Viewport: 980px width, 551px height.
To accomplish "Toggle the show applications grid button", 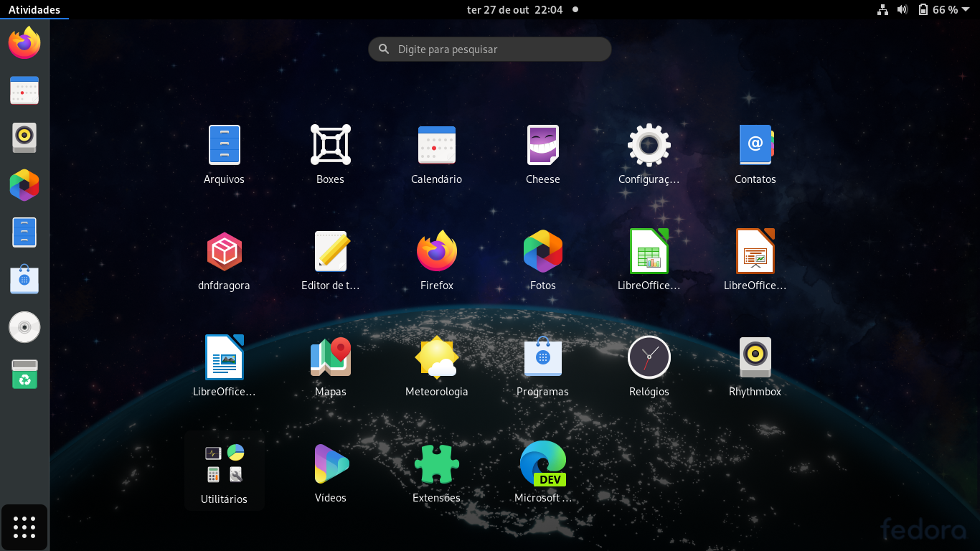I will [x=24, y=527].
